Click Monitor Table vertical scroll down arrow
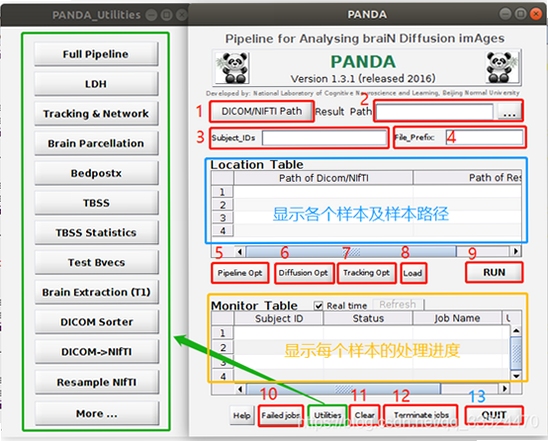 [516, 376]
